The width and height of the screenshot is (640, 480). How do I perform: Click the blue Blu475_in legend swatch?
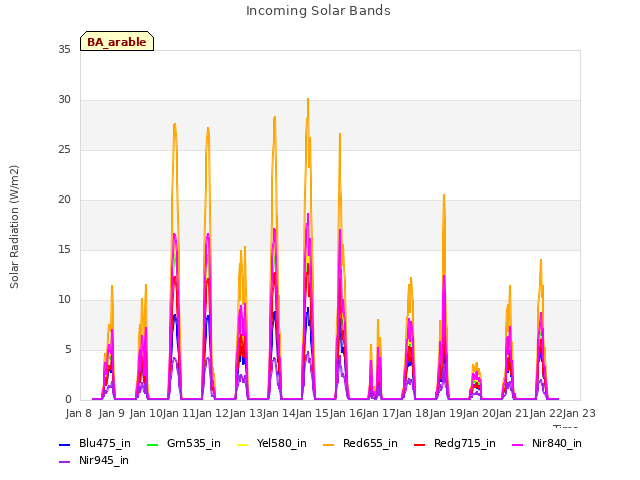tap(65, 444)
